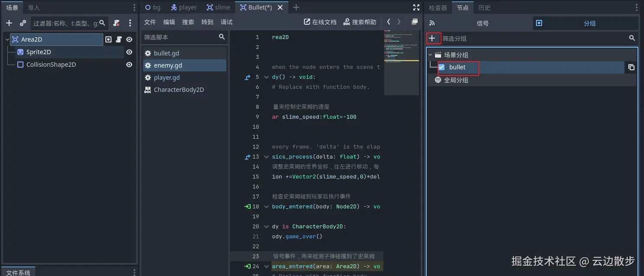Collapse the Area2D tree node

(7, 39)
